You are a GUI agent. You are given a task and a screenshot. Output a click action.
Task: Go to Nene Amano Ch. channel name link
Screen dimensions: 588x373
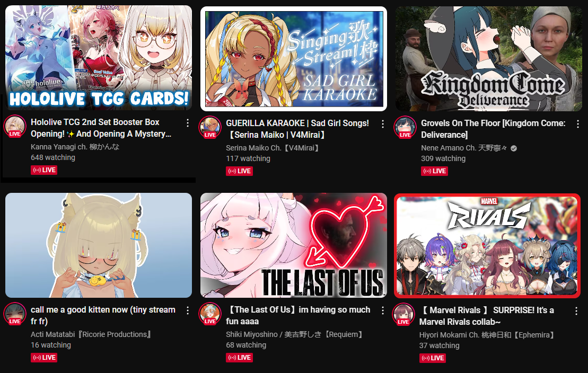pos(464,148)
